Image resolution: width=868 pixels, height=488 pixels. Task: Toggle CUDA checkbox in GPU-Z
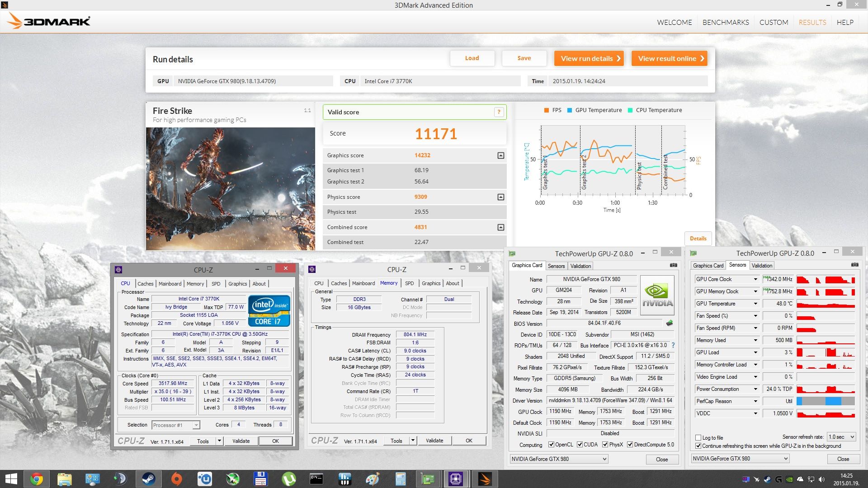(x=580, y=445)
